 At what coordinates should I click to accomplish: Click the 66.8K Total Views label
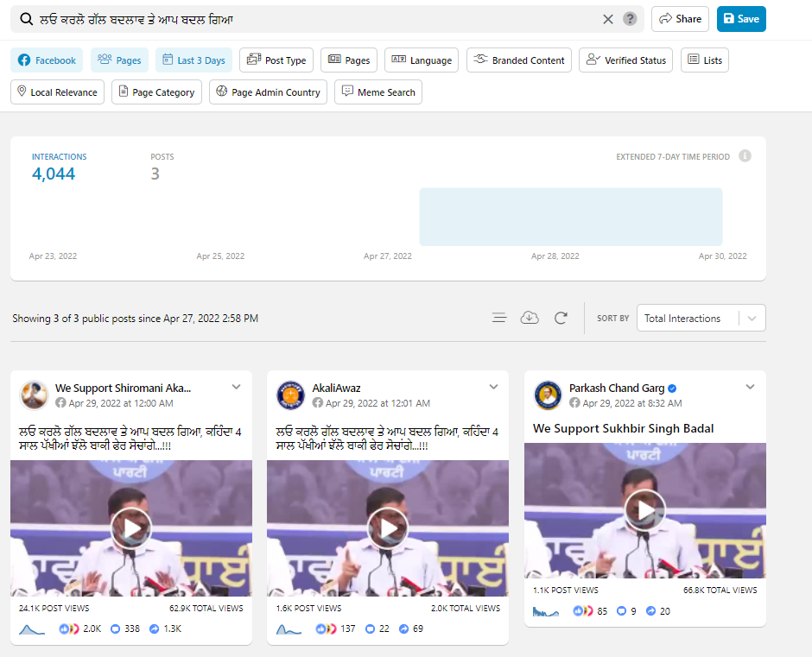[x=720, y=591]
